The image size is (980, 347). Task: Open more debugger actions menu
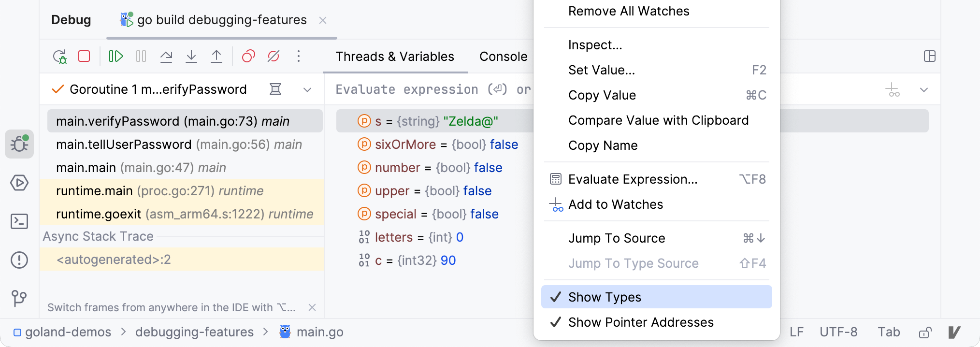coord(299,57)
